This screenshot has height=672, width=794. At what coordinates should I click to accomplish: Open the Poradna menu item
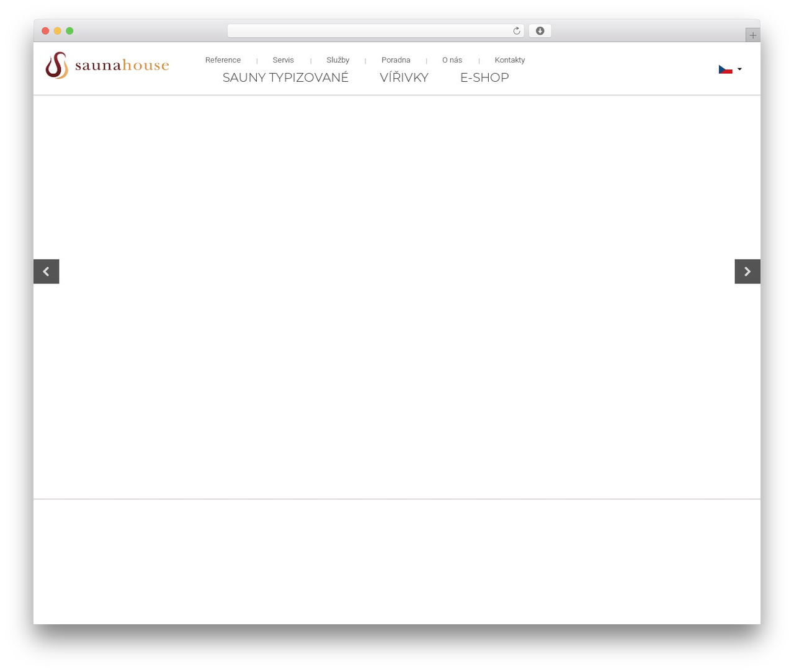(396, 60)
